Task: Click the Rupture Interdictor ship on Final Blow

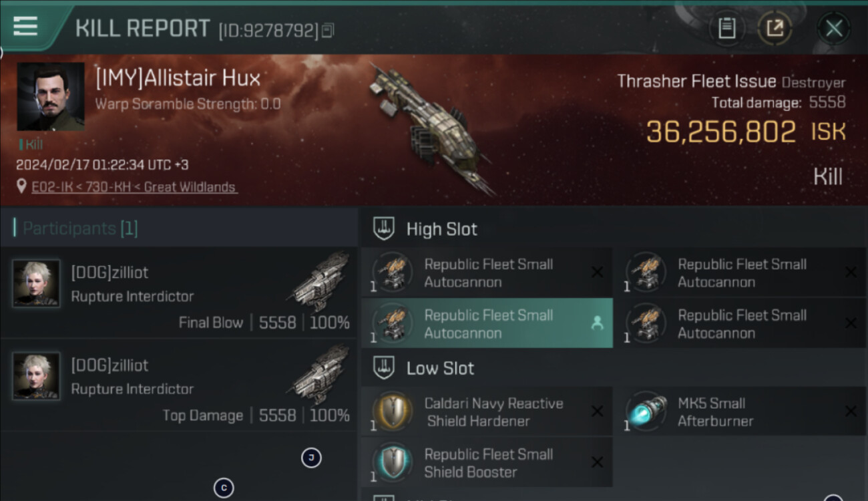Action: 320,281
